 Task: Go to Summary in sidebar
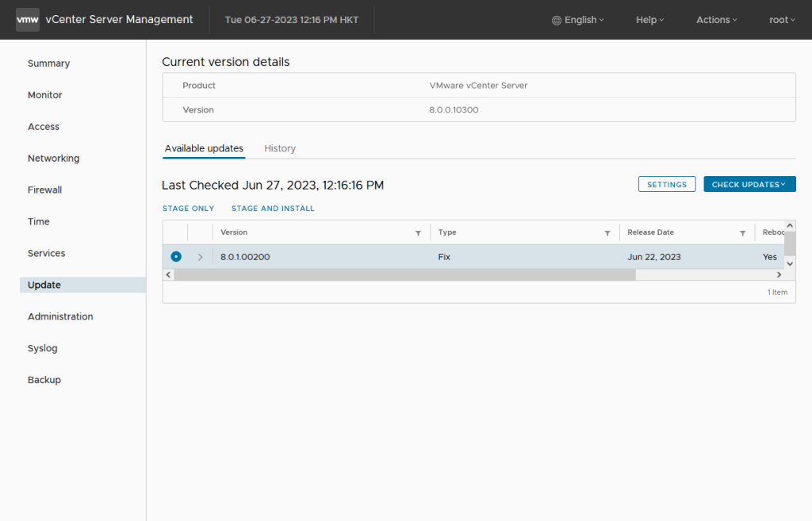[48, 63]
